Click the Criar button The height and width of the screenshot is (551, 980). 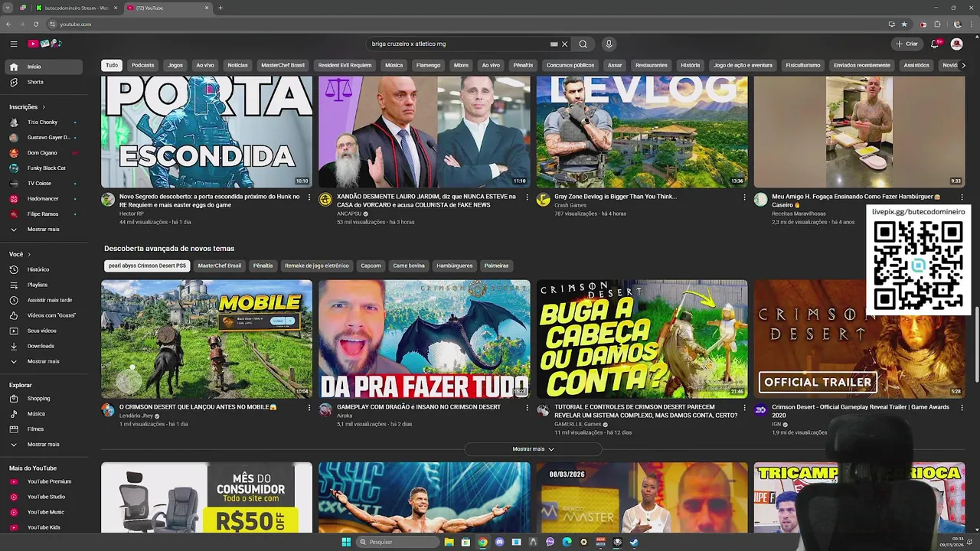click(906, 44)
